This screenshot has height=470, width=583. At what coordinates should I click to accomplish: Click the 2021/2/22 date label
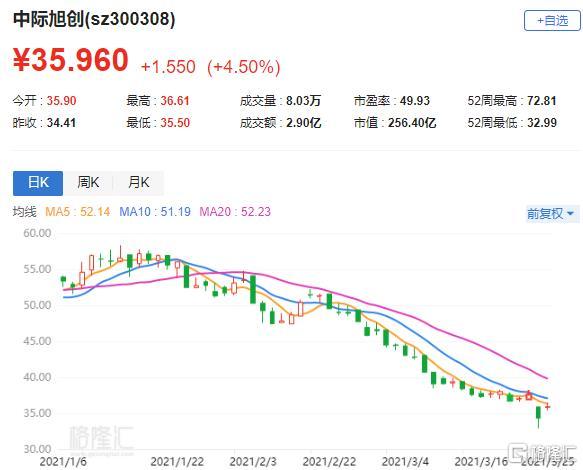tap(329, 462)
